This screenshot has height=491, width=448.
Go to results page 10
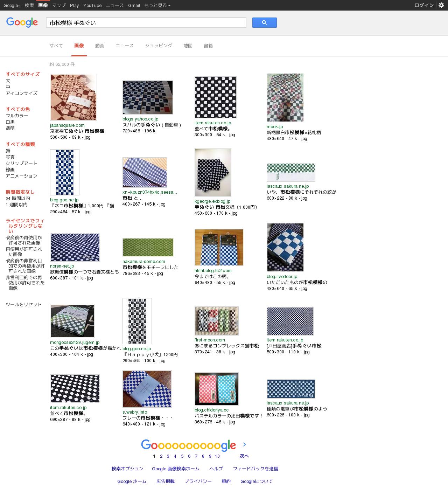click(x=217, y=456)
